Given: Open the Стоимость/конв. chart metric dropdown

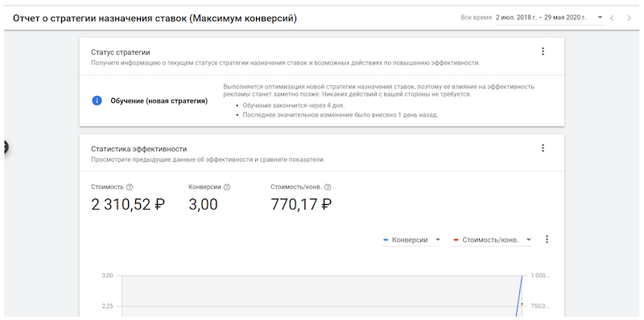Looking at the screenshot, I should coord(492,240).
